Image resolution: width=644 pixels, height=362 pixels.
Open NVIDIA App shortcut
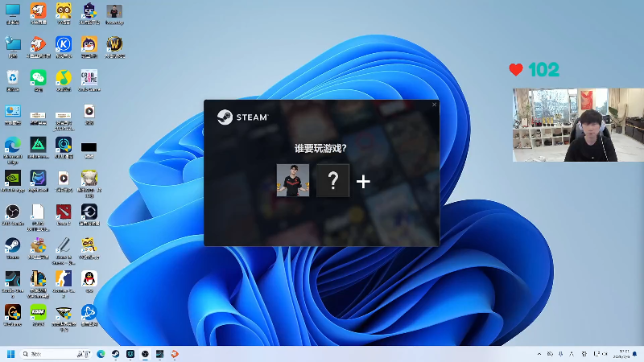13,181
